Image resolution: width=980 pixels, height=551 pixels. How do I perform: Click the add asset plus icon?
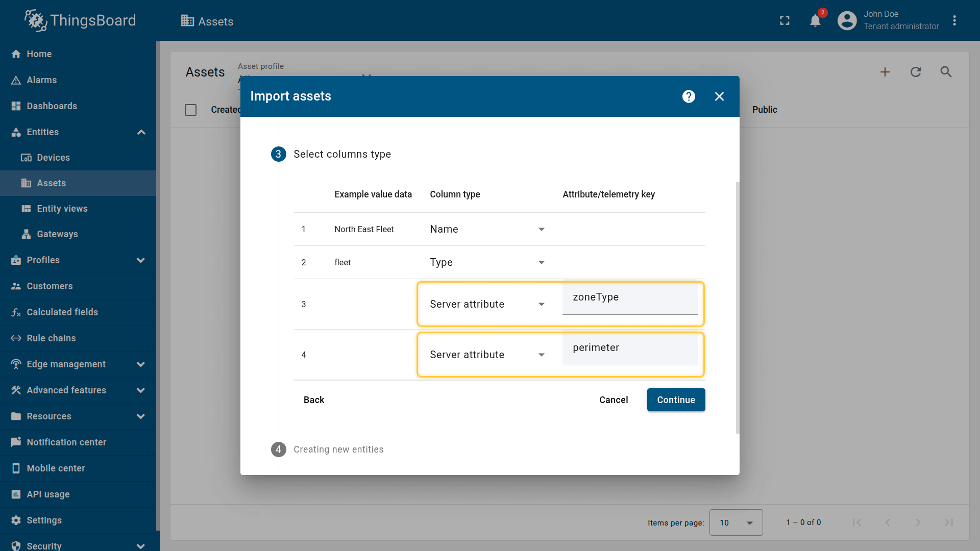(885, 72)
